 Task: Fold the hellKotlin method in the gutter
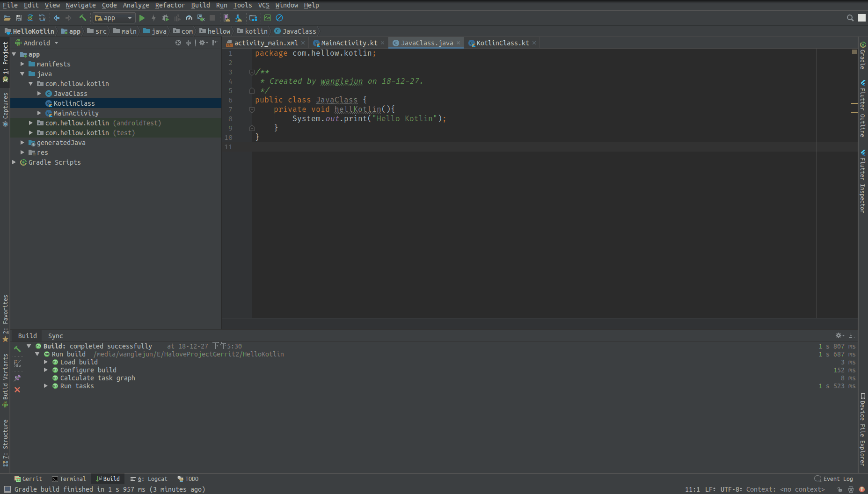coord(252,109)
